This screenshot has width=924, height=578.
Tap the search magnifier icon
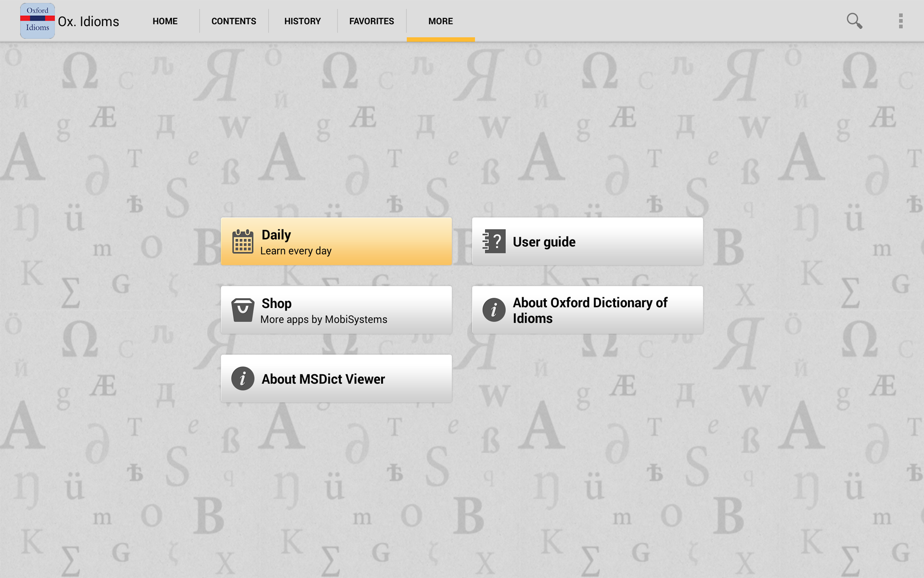click(854, 21)
